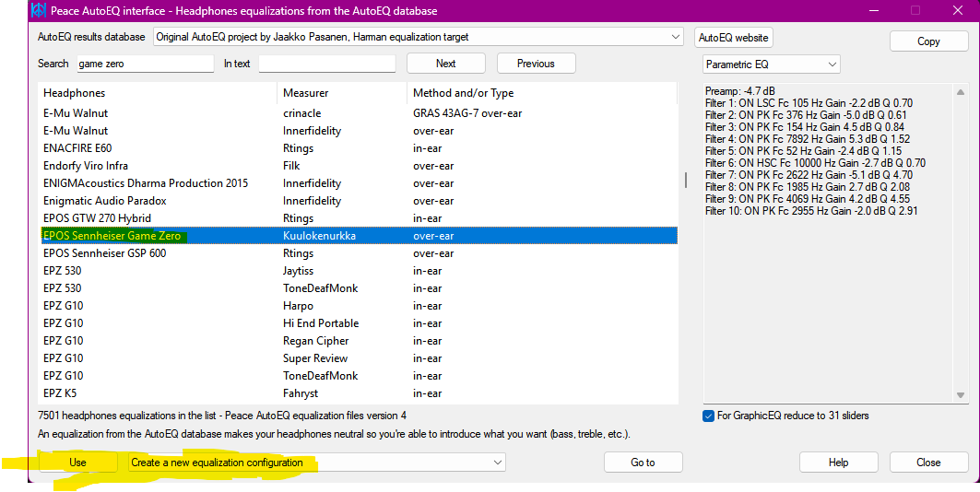Click Previous search result button
980x492 pixels.
(x=537, y=64)
